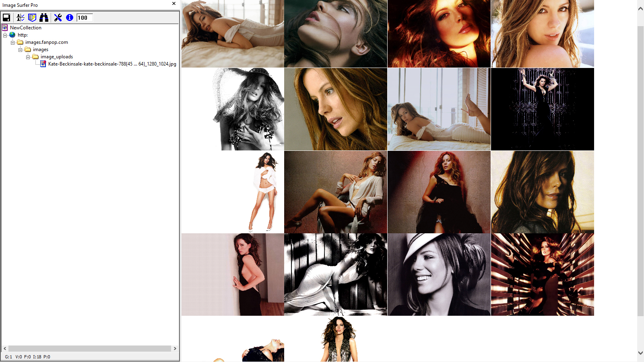Open the people checklist filter icon
This screenshot has width=644, height=362.
21,17
